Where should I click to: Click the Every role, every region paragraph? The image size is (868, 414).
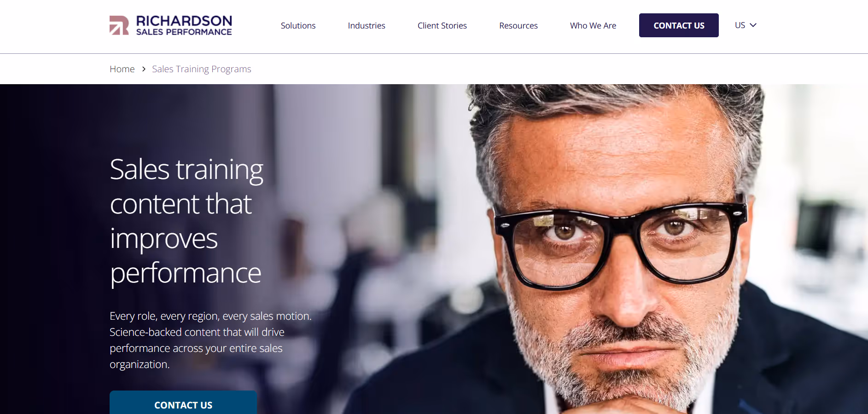coord(210,340)
